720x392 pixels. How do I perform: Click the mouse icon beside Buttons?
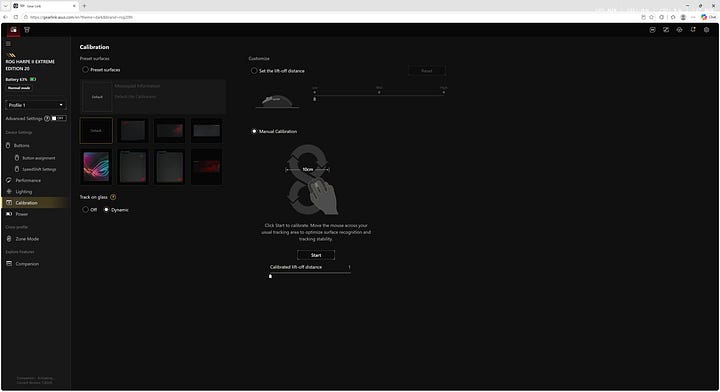[x=8, y=146]
